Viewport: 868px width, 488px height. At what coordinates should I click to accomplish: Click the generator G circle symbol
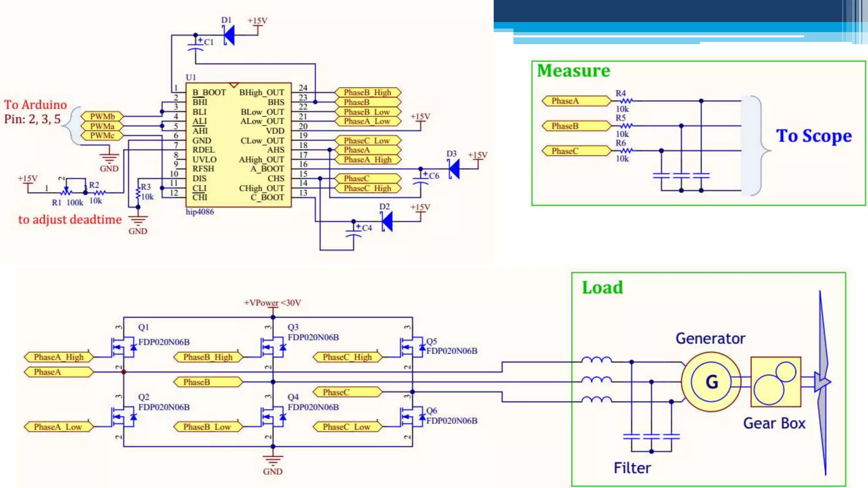click(x=711, y=382)
